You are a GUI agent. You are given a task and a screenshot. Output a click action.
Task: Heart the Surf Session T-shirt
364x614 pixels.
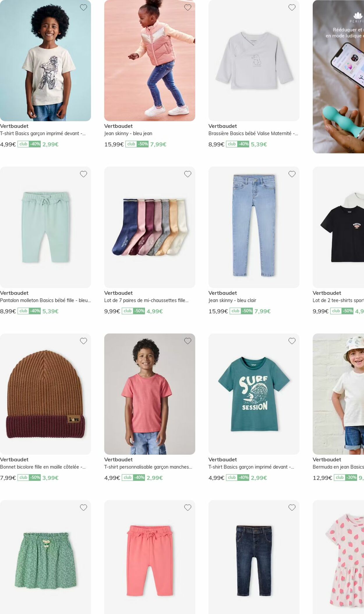point(292,341)
